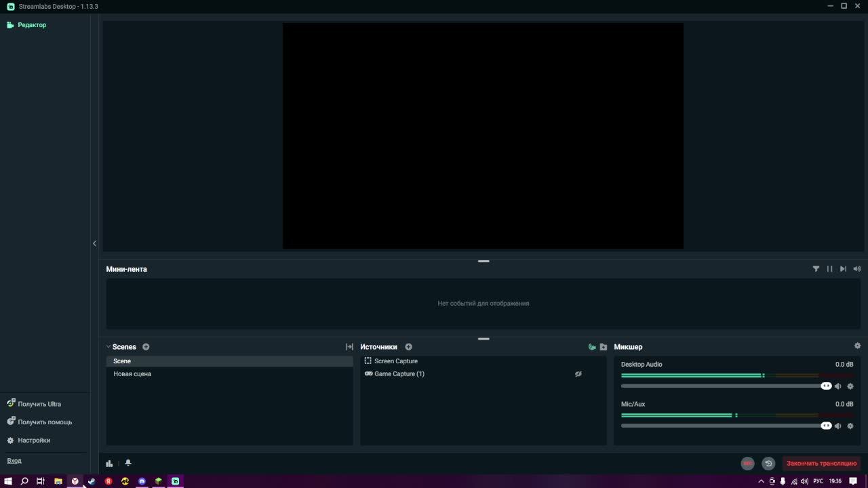The height and width of the screenshot is (488, 868).
Task: Collapse the Scenes panel chevron
Action: pyautogui.click(x=108, y=347)
